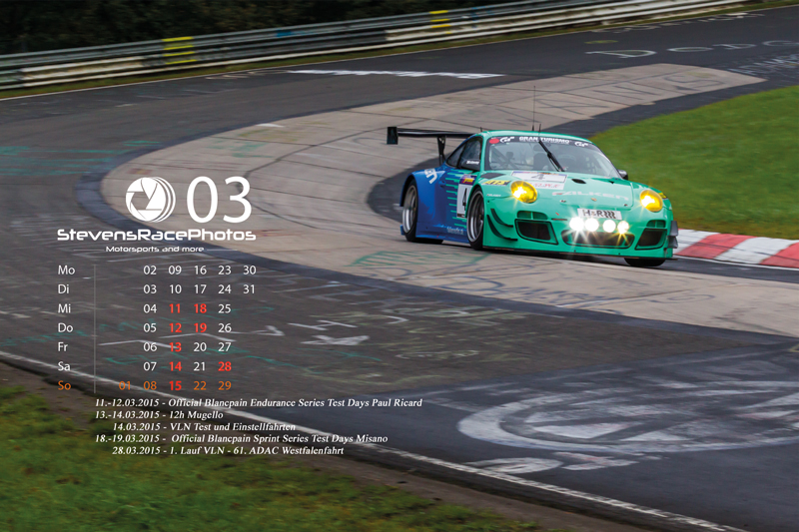
Task: Click date 05 in the calendar
Action: pyautogui.click(x=150, y=327)
